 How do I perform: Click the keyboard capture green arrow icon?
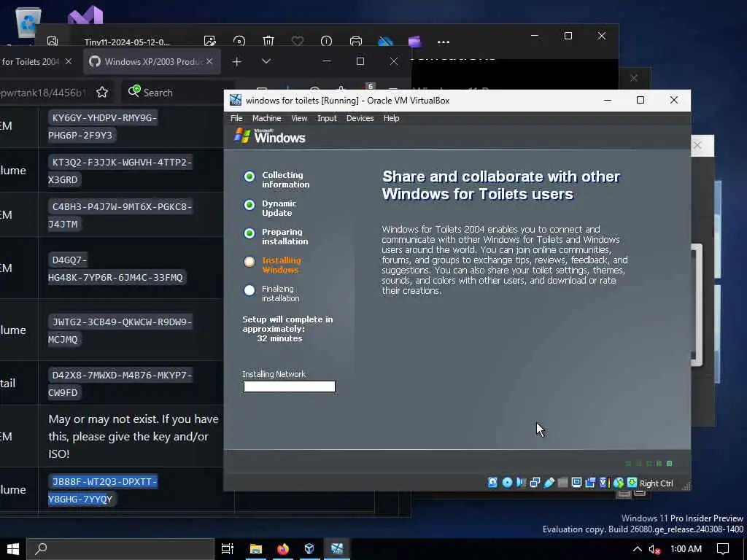tap(632, 483)
